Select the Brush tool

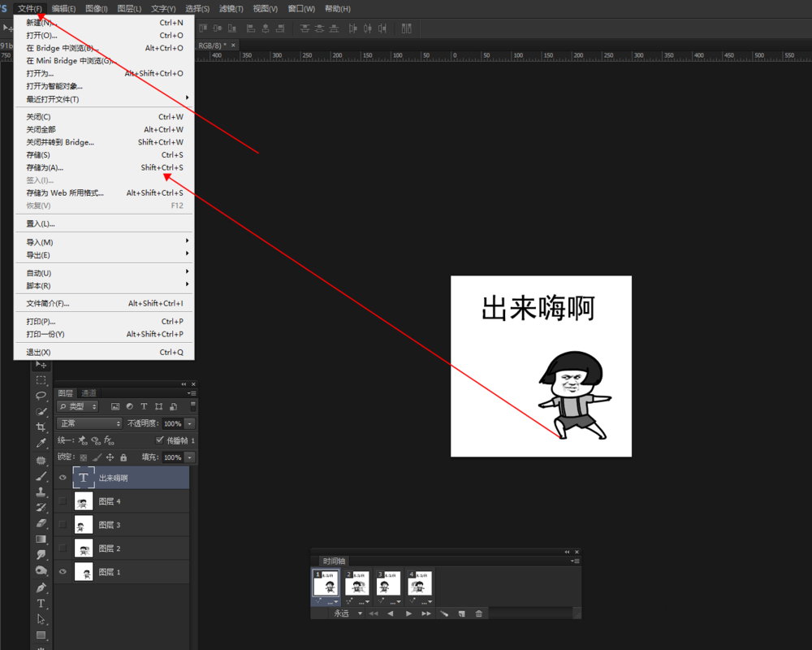41,476
